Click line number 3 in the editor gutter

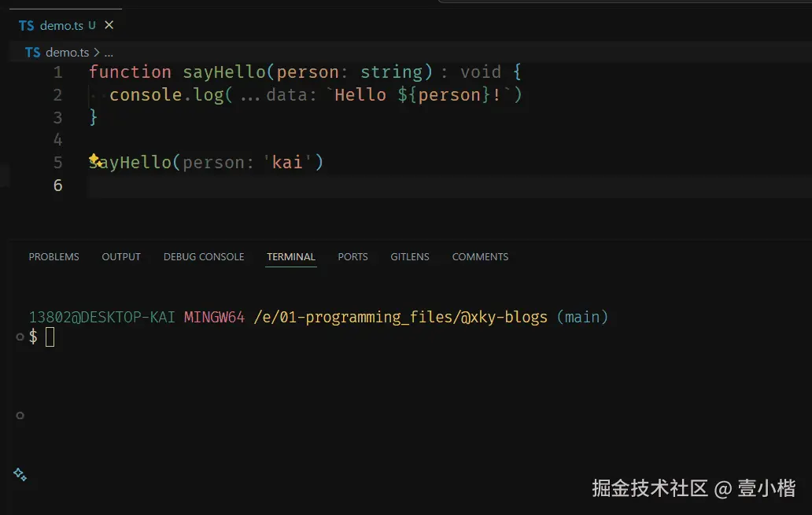57,116
